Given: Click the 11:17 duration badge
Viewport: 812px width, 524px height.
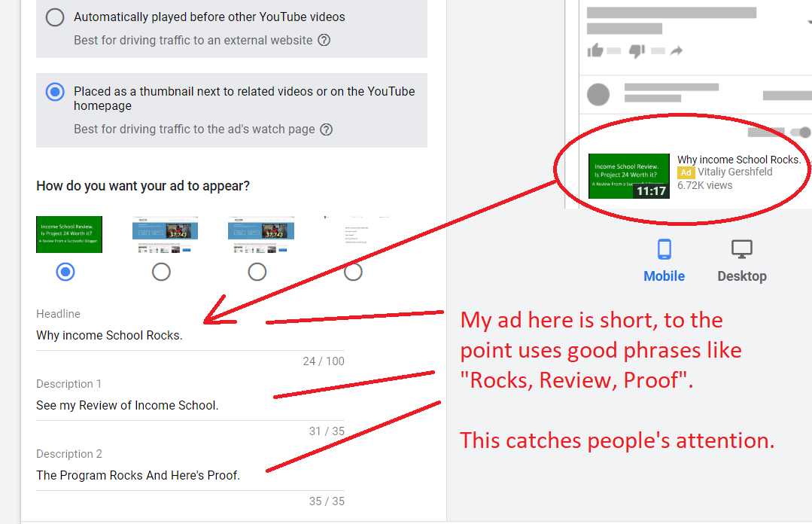Looking at the screenshot, I should (651, 191).
